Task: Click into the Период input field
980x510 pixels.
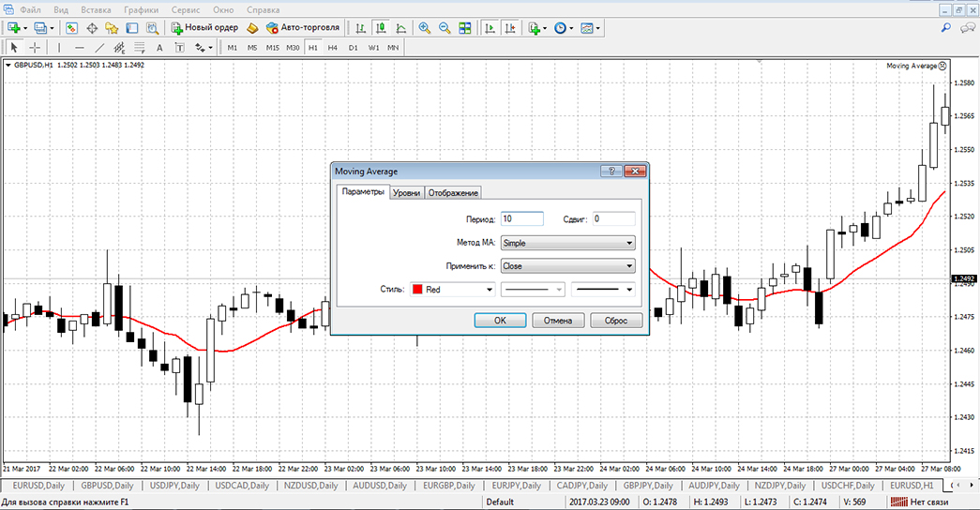Action: [521, 218]
